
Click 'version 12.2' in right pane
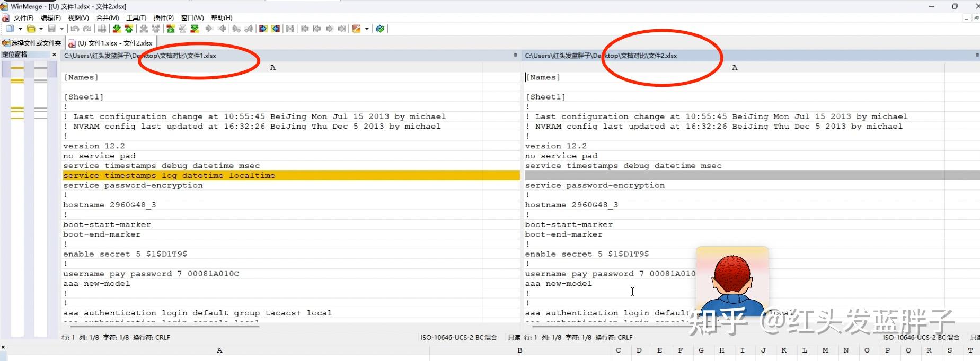[x=556, y=146]
